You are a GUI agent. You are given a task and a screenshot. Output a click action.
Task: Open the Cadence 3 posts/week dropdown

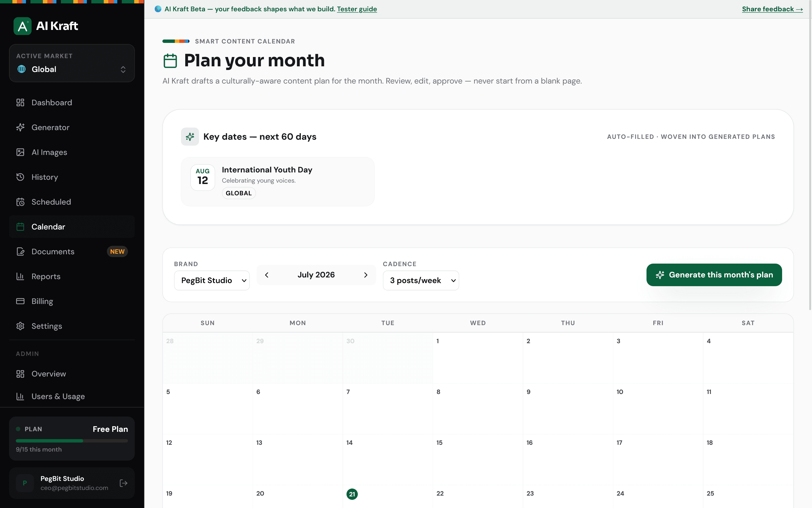tap(421, 281)
